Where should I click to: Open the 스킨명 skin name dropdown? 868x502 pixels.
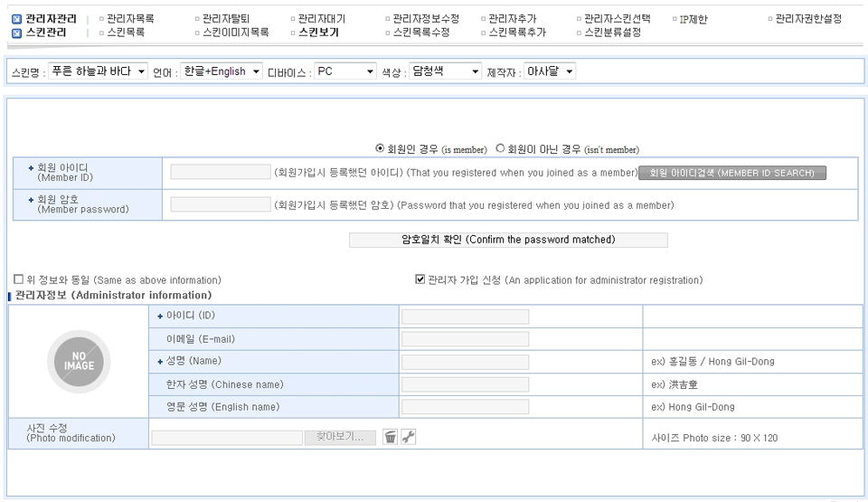pyautogui.click(x=99, y=71)
